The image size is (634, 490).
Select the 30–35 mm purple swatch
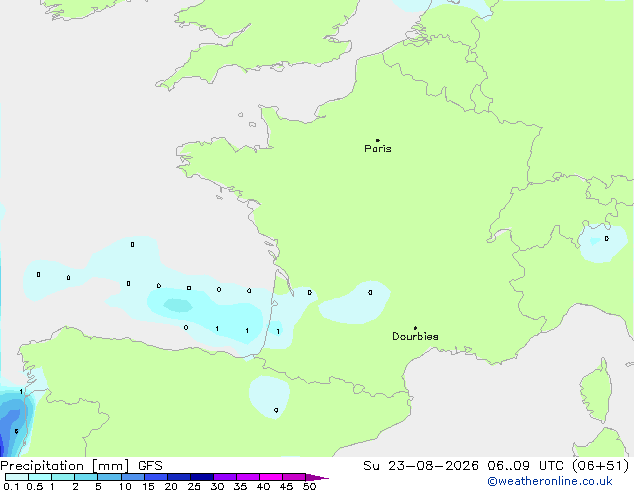tap(224, 477)
